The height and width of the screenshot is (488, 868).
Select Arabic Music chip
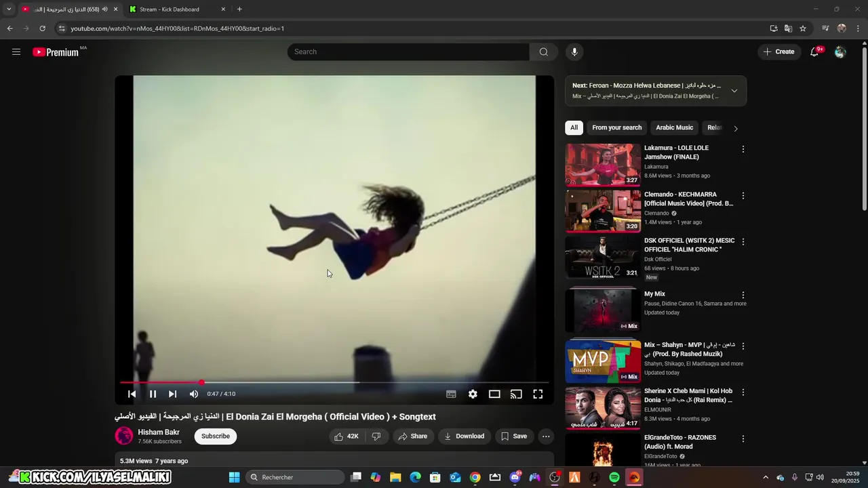[x=674, y=127]
